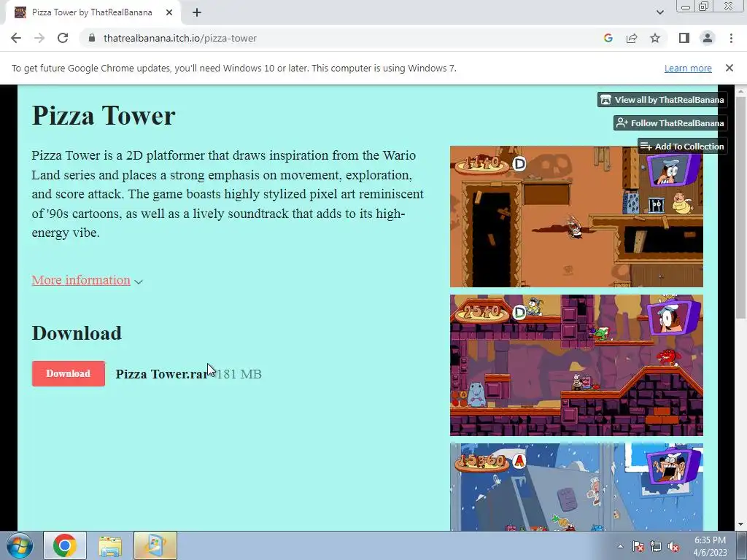Close the Pizza Tower tab
This screenshot has height=560, width=747.
pos(169,12)
